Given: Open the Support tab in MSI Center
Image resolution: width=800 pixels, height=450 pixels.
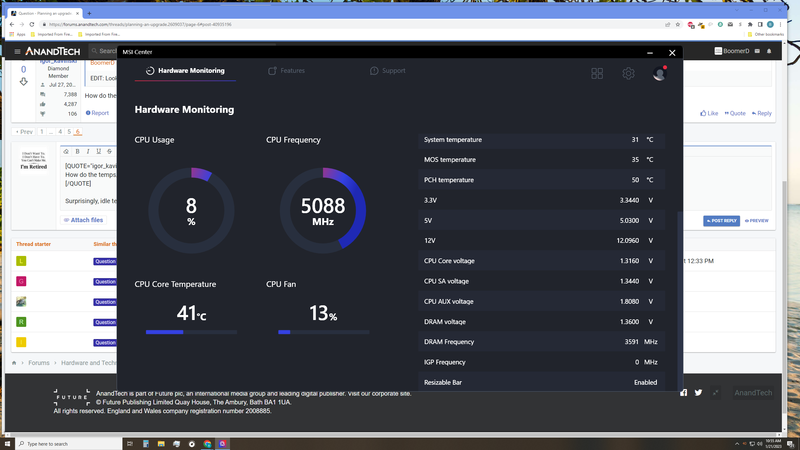Looking at the screenshot, I should pyautogui.click(x=388, y=70).
